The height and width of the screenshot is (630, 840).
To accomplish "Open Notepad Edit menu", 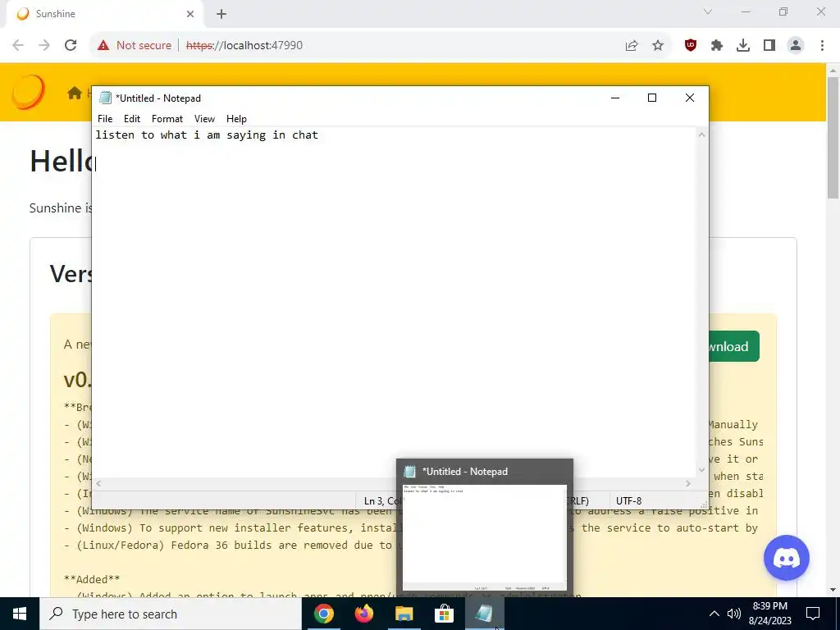I will click(x=132, y=119).
